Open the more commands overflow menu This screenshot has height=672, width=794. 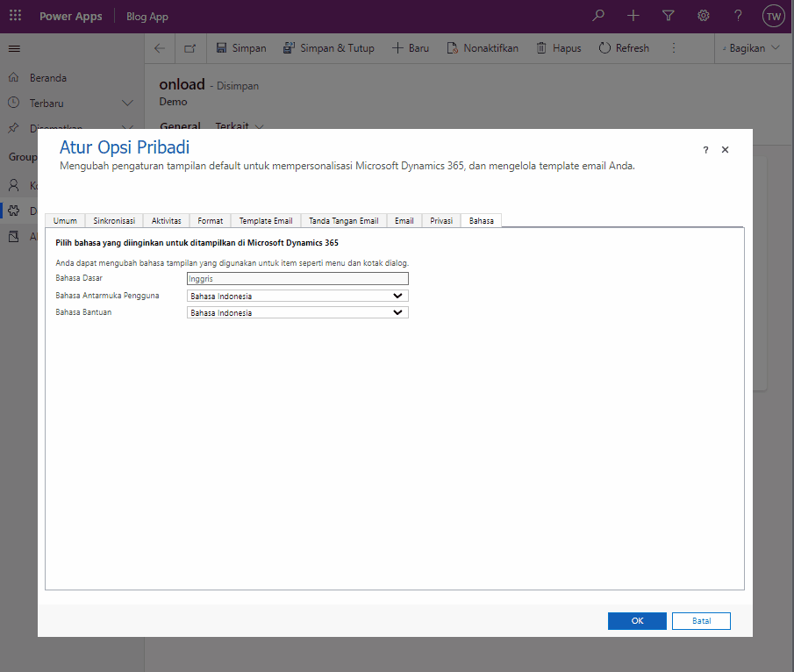click(x=674, y=48)
